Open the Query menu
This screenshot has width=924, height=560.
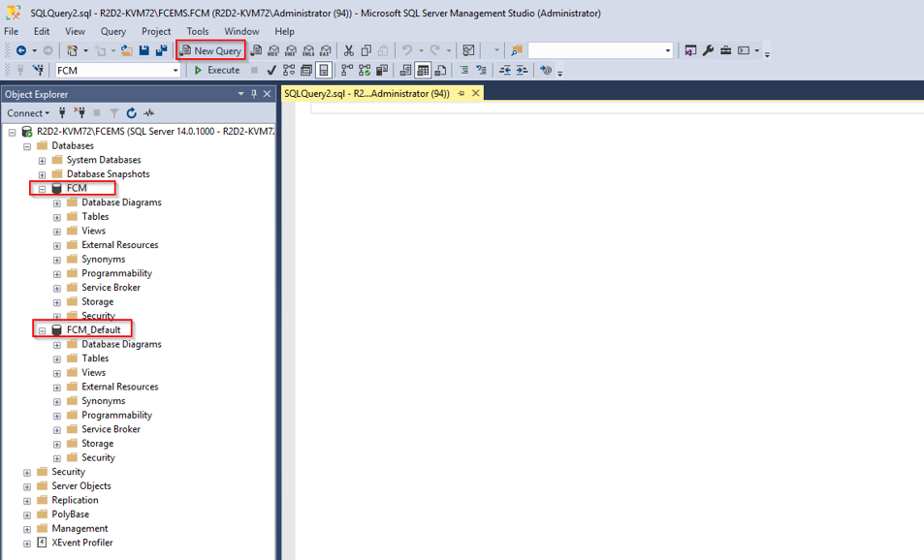[x=113, y=31]
